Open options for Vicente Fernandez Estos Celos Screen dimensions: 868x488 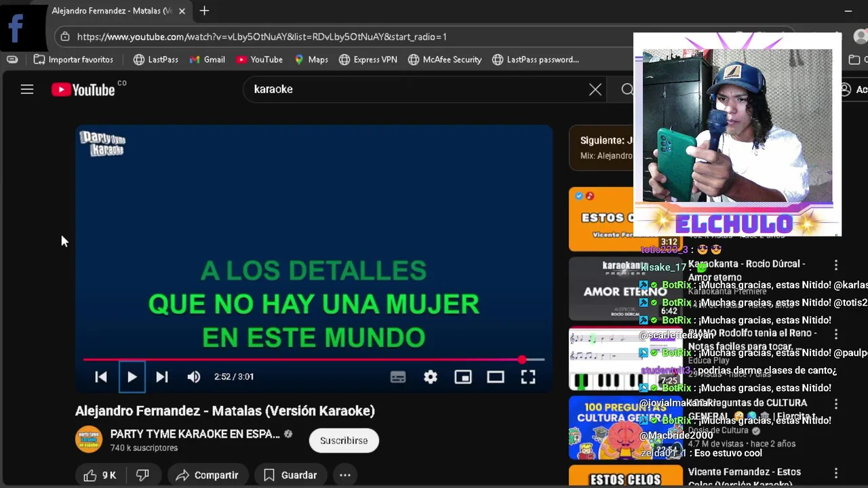(836, 473)
